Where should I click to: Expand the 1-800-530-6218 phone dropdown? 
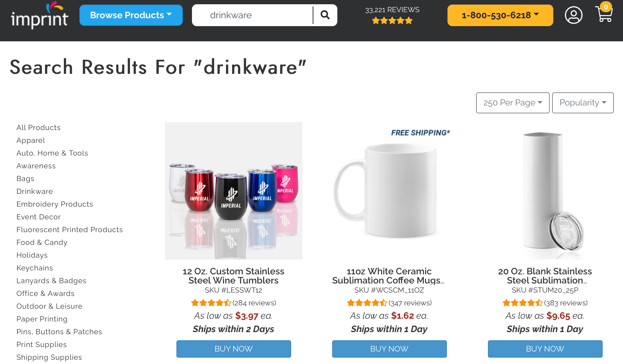point(500,15)
